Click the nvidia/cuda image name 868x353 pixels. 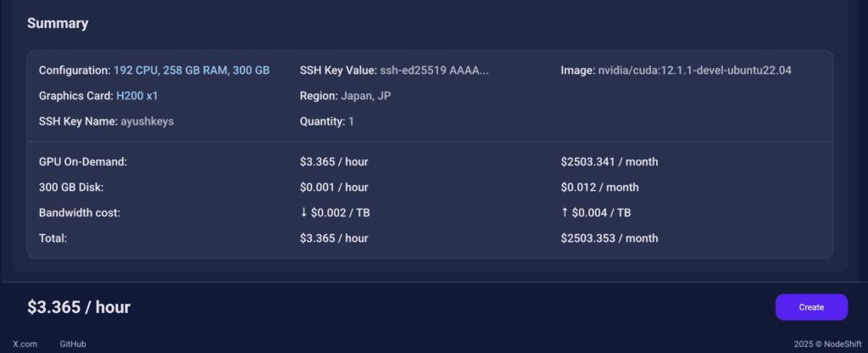695,70
